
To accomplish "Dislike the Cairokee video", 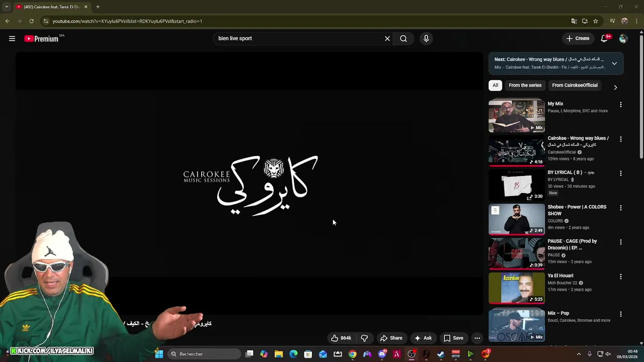I will (364, 338).
